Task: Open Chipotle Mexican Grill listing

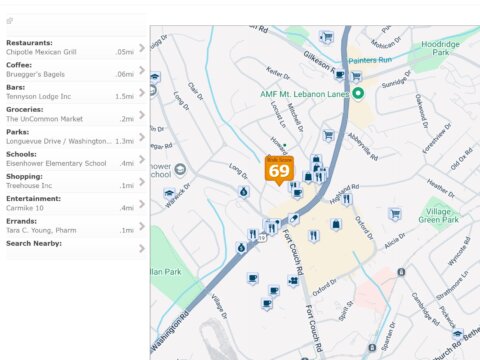Action: click(x=41, y=52)
